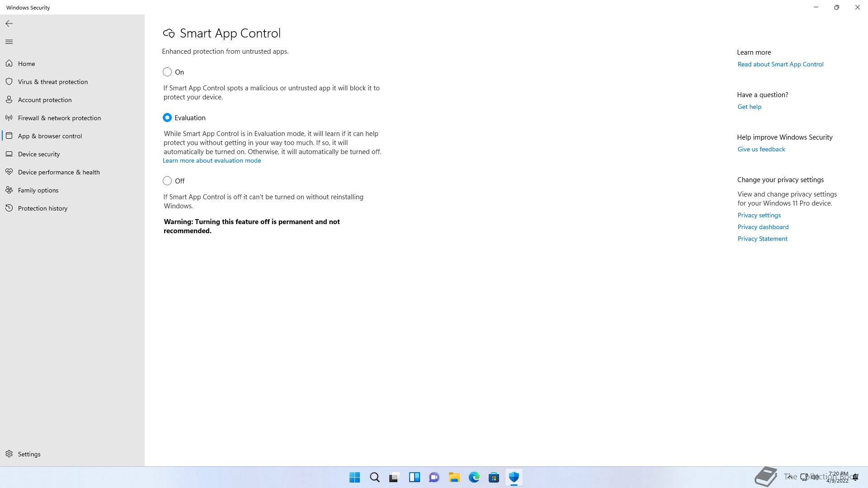Click Learn more about evaluation mode

point(212,160)
